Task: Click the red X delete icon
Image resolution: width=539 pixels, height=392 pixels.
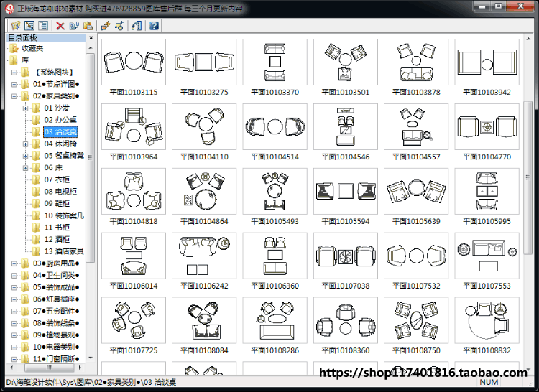Action: pos(60,25)
